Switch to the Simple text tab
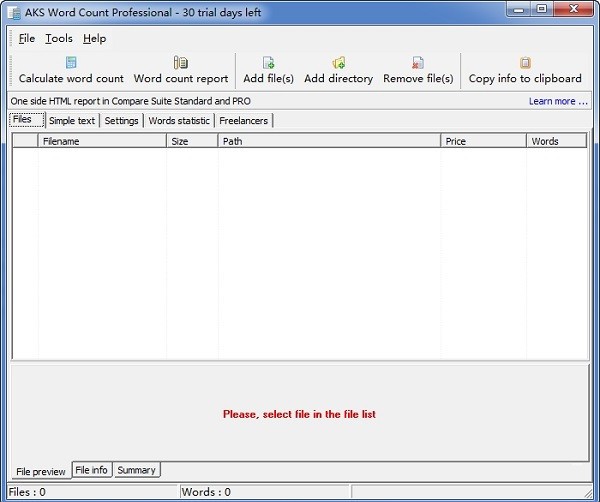 72,121
